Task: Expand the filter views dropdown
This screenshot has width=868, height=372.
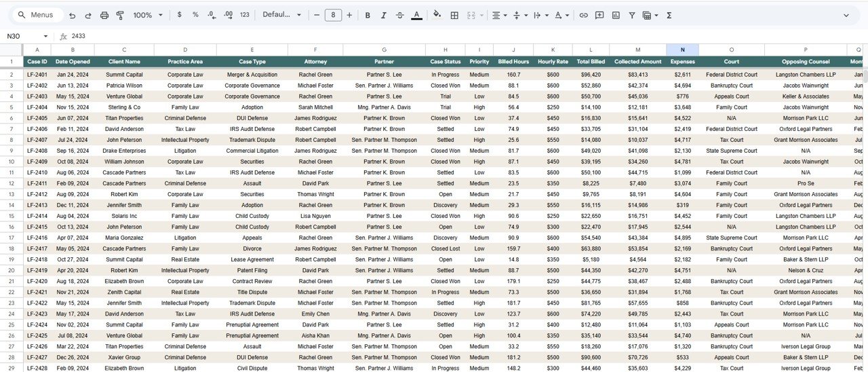Action: click(655, 15)
